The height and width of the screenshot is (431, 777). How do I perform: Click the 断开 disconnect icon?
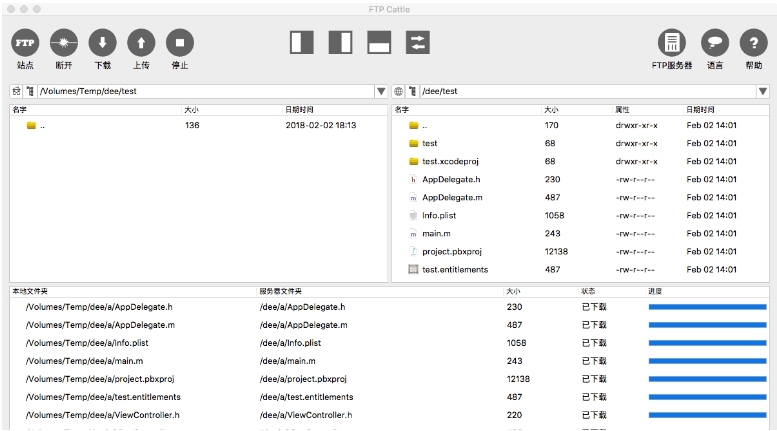[x=63, y=42]
